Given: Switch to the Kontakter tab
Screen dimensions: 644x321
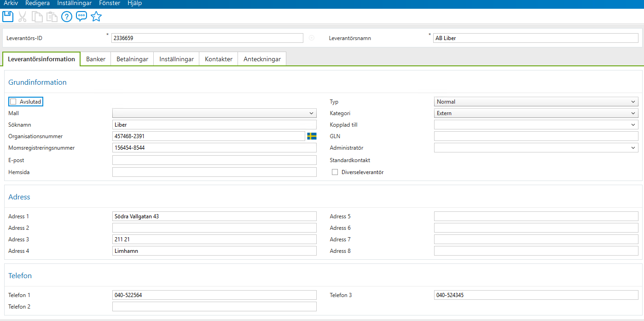Looking at the screenshot, I should [218, 59].
